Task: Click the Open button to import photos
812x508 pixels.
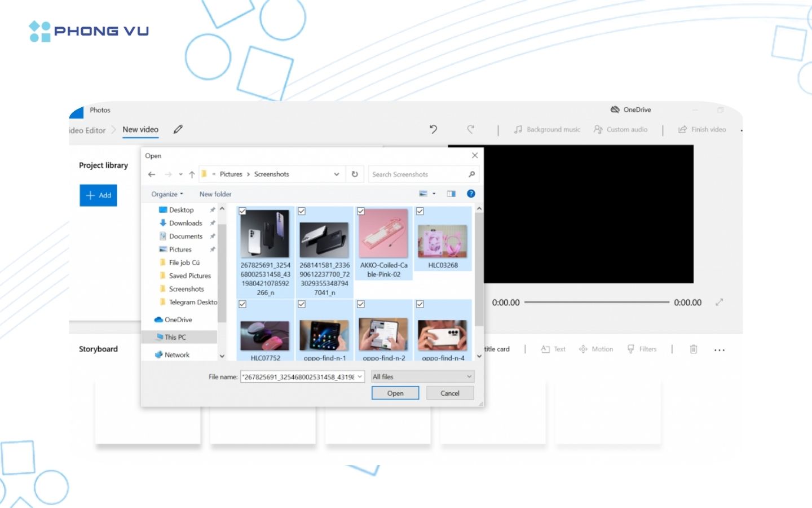Action: point(395,393)
